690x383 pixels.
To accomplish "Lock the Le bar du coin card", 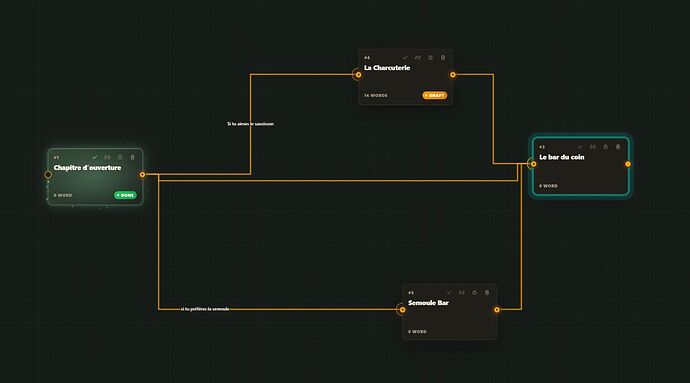I will (x=606, y=147).
